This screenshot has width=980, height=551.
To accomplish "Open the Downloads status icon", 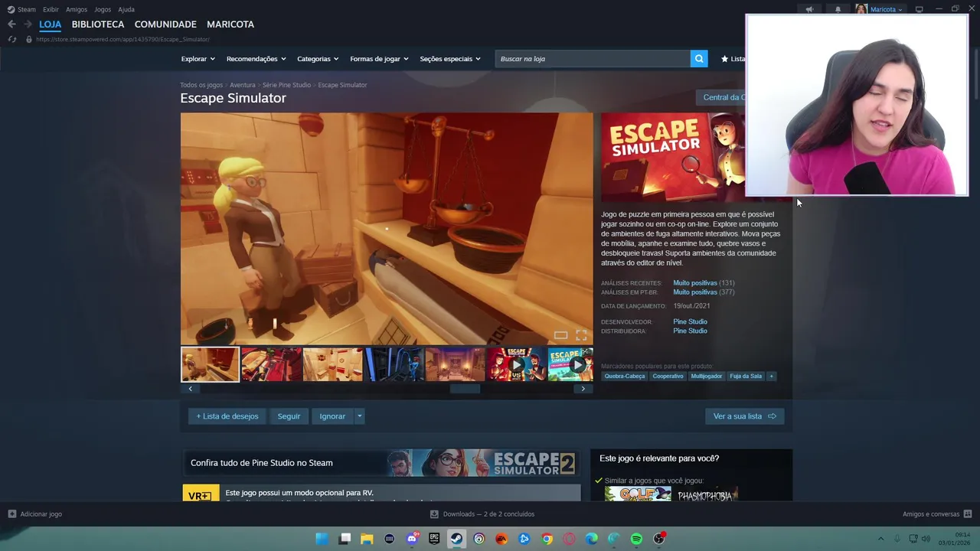I will (434, 514).
